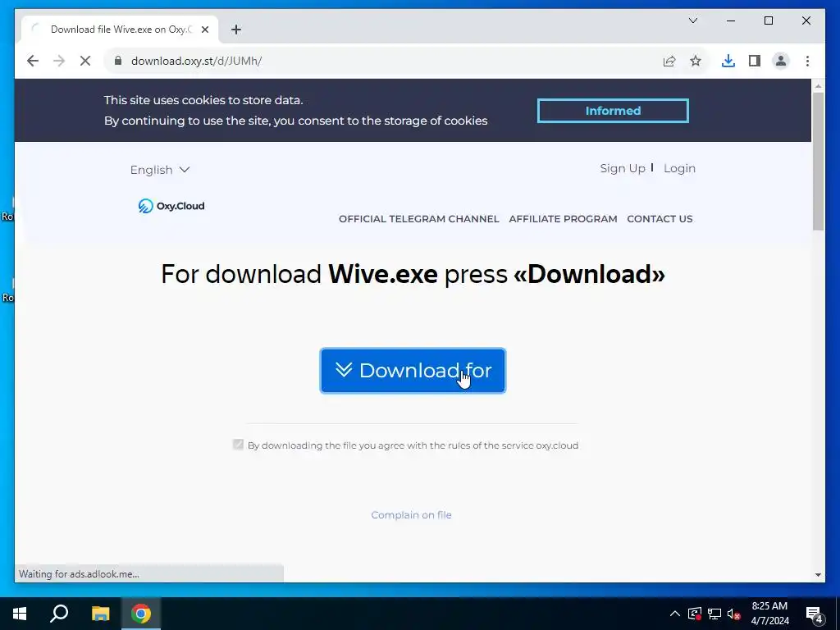Open Chrome downloads icon

728,61
